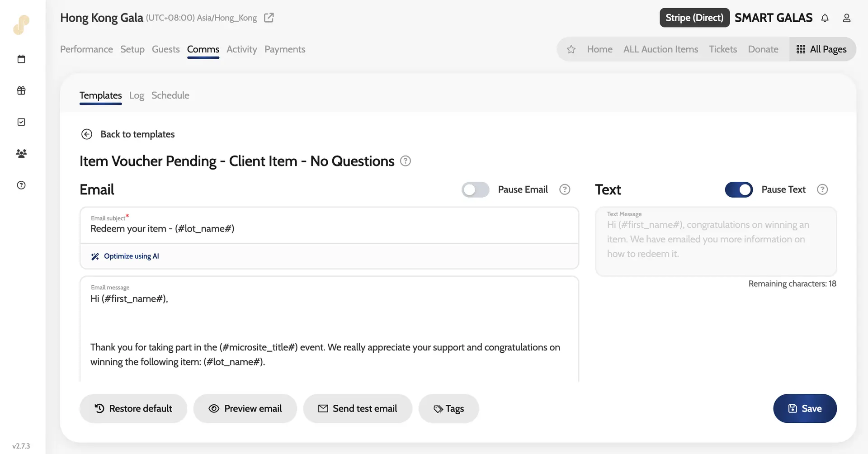Click the notification bell icon
The height and width of the screenshot is (454, 868).
(825, 18)
